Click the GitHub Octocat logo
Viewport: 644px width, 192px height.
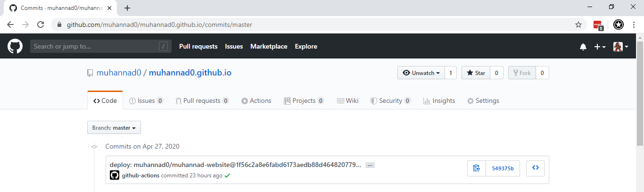[x=15, y=46]
